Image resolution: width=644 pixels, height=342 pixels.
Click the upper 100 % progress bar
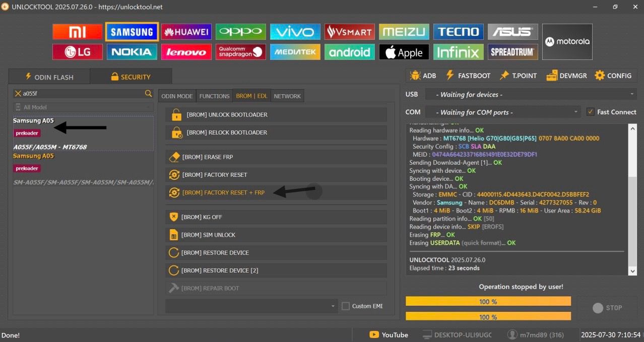(x=488, y=301)
